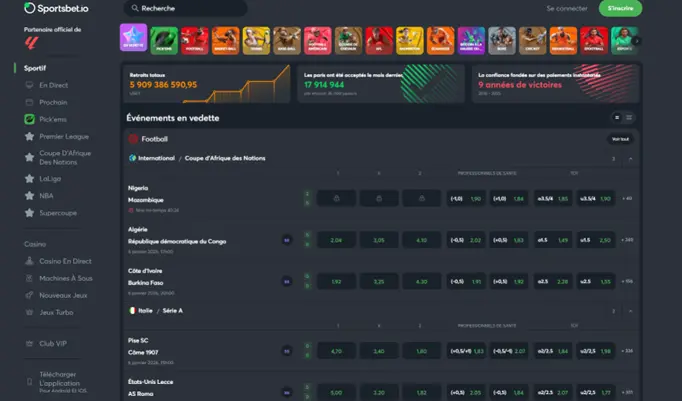Image resolution: width=682 pixels, height=401 pixels.
Task: Open Coupe D'Afrique Des Nations in sidebar
Action: tap(65, 157)
